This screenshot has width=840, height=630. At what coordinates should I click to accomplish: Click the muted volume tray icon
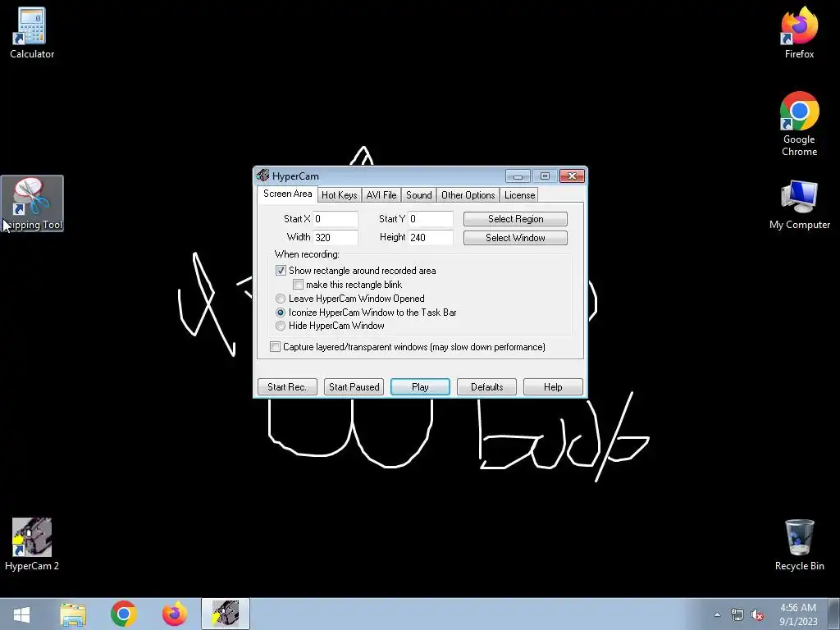[x=757, y=614]
